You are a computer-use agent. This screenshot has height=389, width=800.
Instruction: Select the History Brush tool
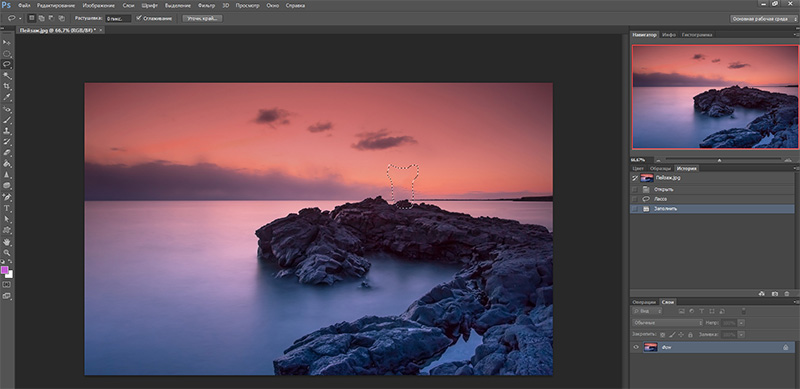coord(7,141)
